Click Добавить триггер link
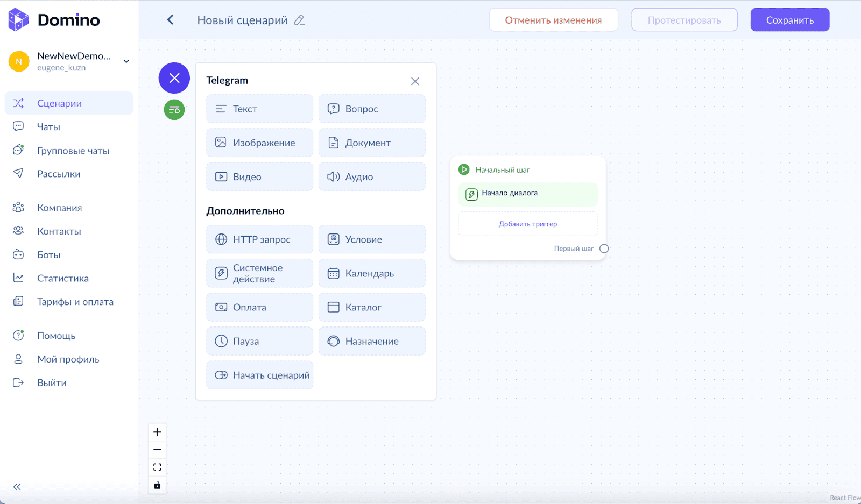Screen dimensions: 861x504 coord(528,224)
